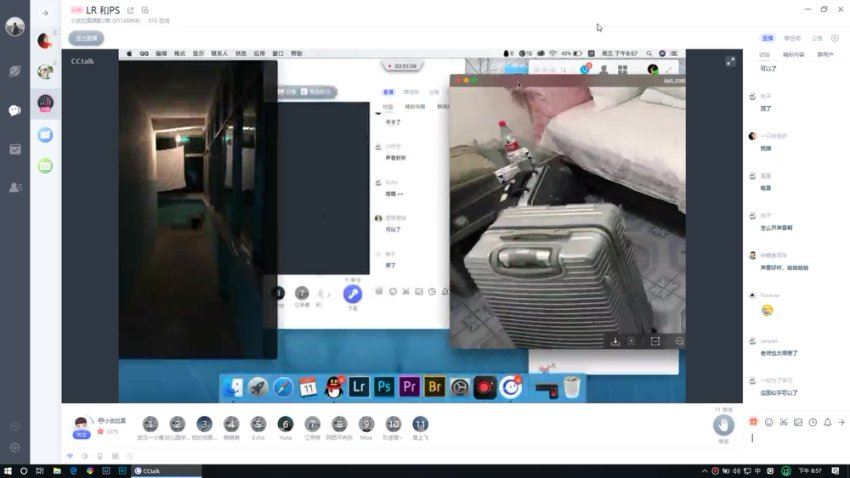Open the Windows notification center icon
The width and height of the screenshot is (850, 478).
pyautogui.click(x=835, y=471)
